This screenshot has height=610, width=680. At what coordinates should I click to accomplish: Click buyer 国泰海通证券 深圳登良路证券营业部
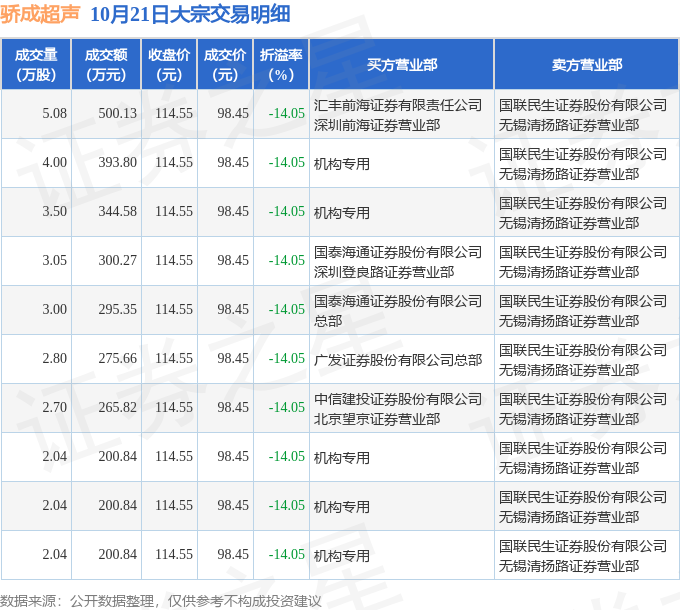[x=397, y=261]
